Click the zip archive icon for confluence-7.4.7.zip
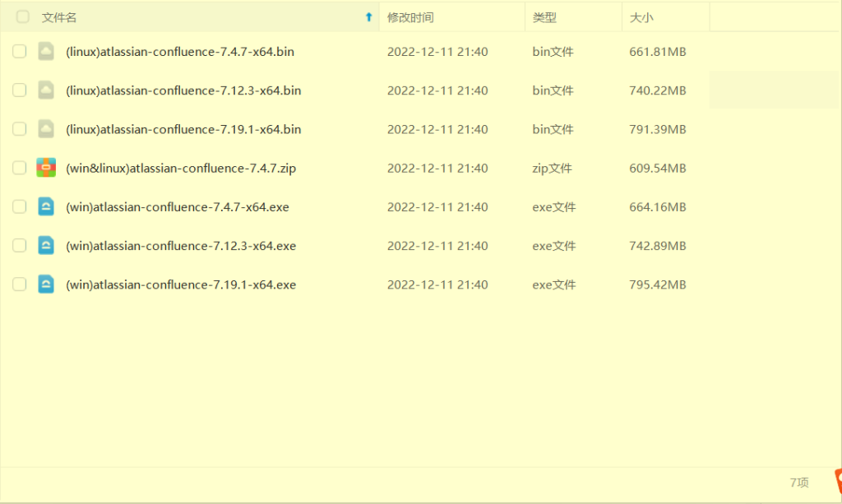842x504 pixels. (46, 168)
